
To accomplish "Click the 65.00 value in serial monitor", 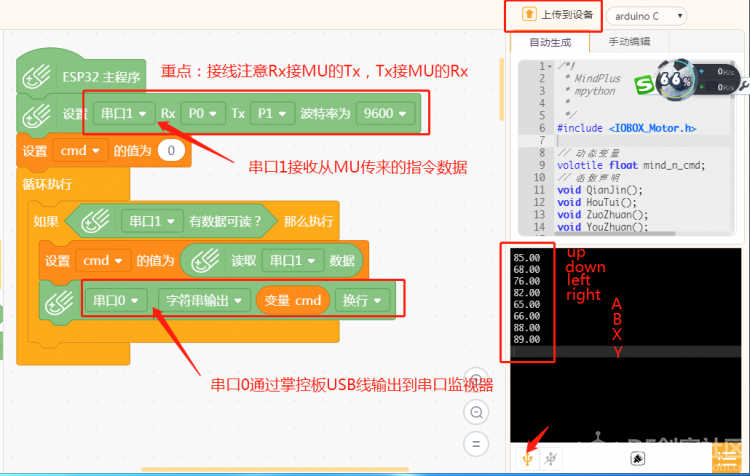I will point(527,304).
